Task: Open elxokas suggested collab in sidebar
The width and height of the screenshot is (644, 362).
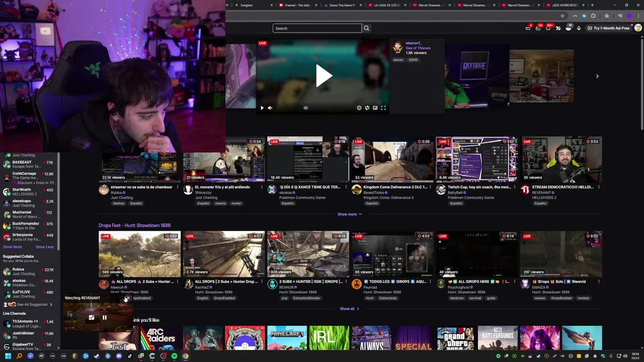Action: [x=29, y=283]
